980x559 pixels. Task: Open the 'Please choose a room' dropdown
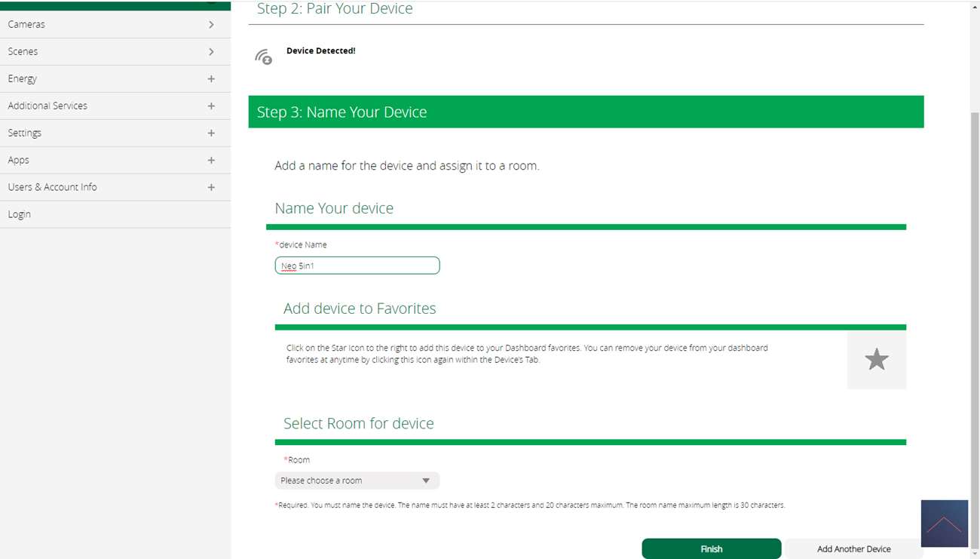(357, 481)
